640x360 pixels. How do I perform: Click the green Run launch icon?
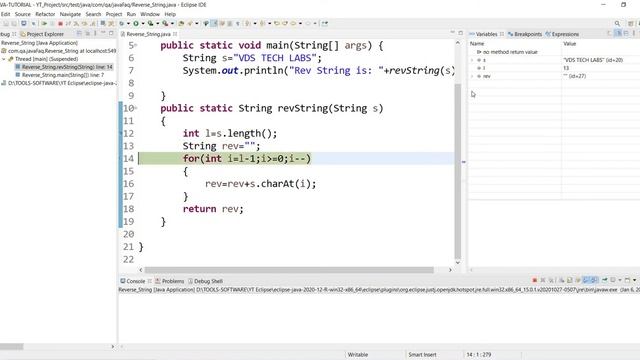click(x=136, y=24)
